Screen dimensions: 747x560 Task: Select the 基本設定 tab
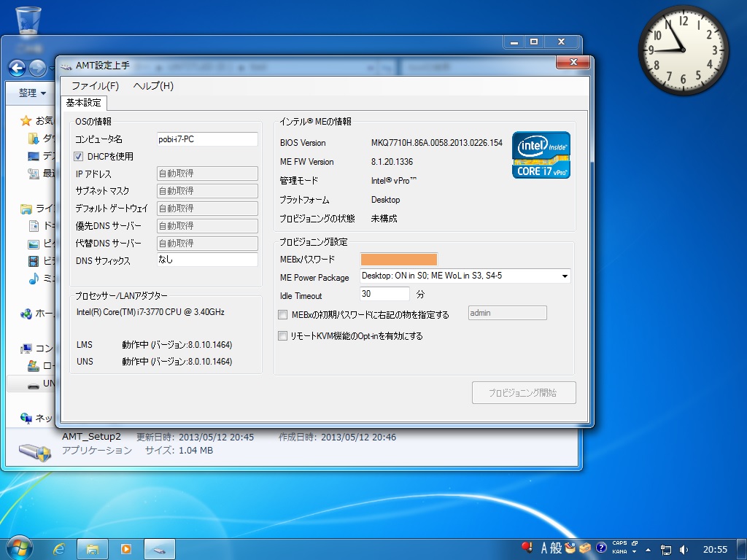tap(83, 103)
